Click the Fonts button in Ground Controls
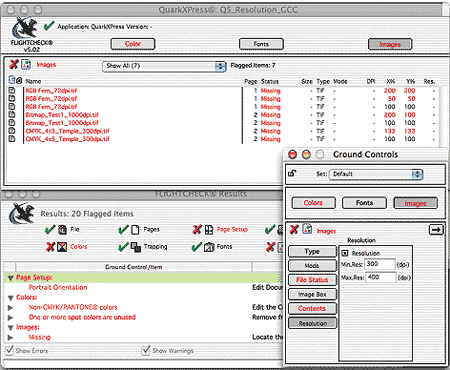450x370 pixels. point(364,203)
